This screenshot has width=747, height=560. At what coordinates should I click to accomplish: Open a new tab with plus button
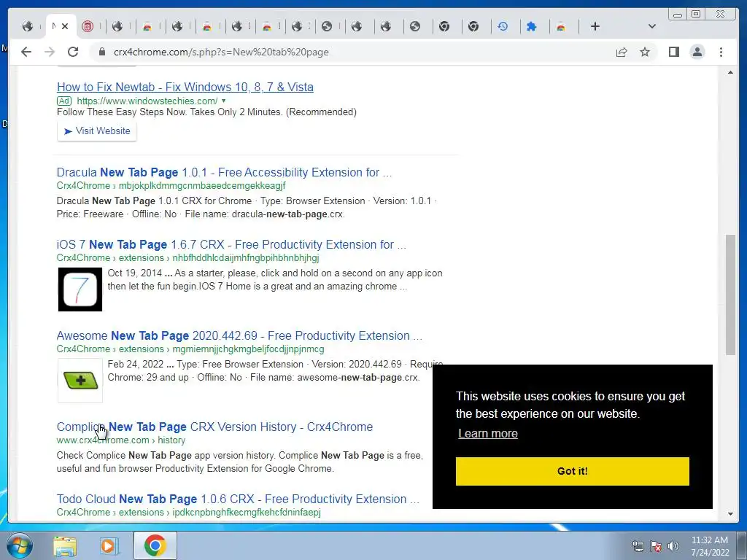click(595, 26)
